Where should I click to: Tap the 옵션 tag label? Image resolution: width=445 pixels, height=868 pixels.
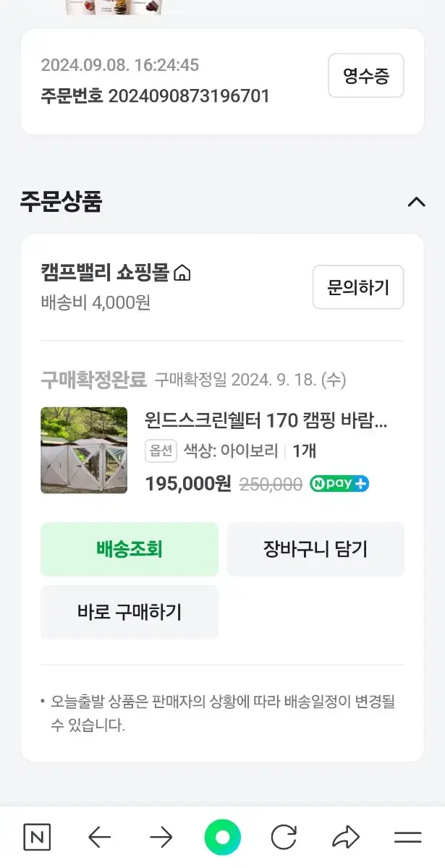point(161,451)
